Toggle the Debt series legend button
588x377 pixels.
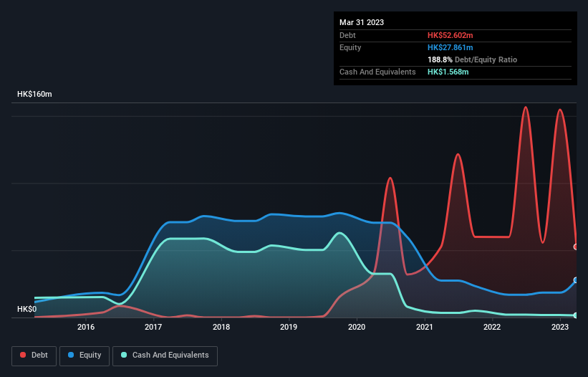(34, 355)
